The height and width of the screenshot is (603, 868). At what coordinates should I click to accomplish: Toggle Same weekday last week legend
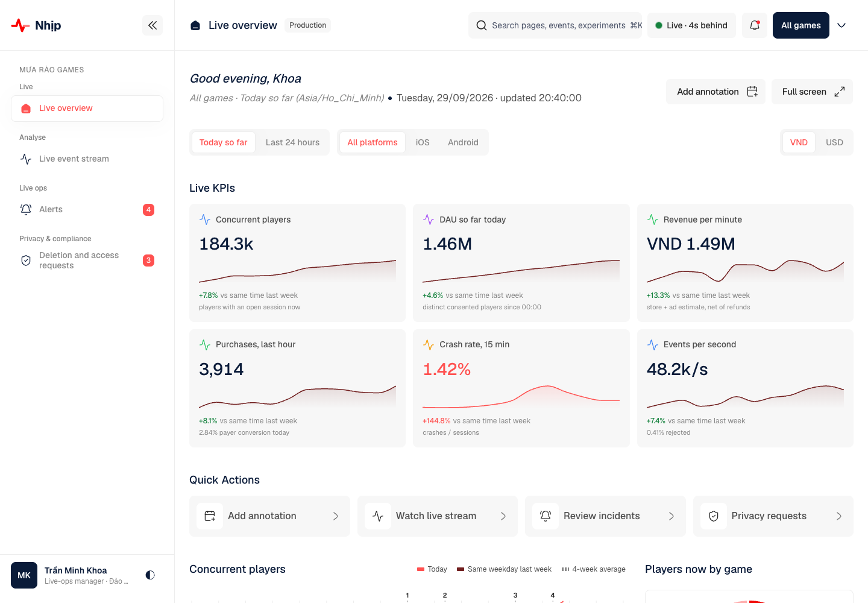(504, 569)
